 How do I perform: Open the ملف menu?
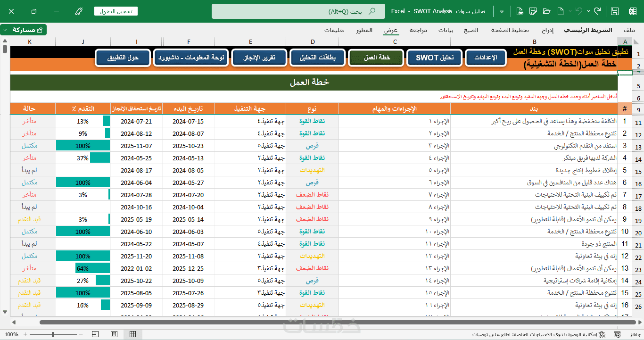(x=629, y=30)
